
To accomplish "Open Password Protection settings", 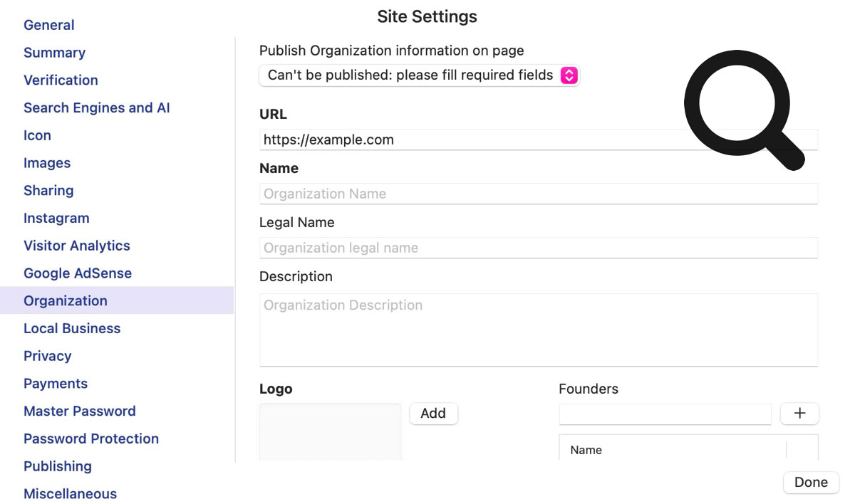I will click(x=90, y=439).
